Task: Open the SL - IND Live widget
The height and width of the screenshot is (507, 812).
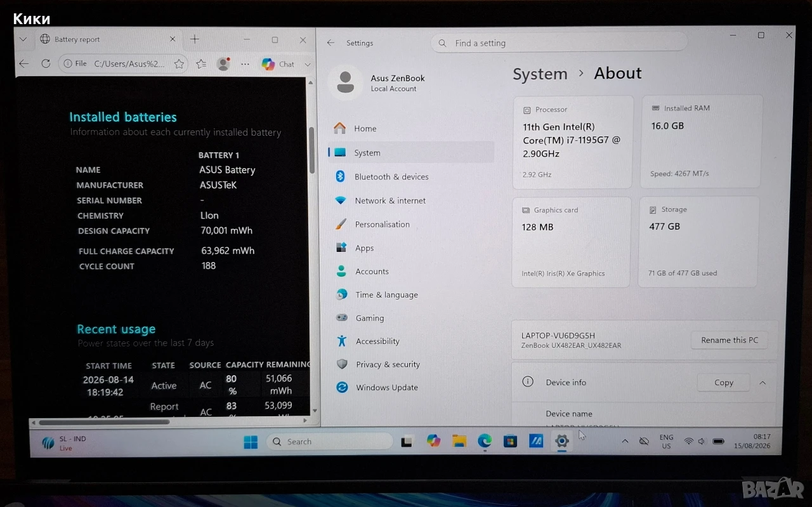Action: (x=64, y=443)
